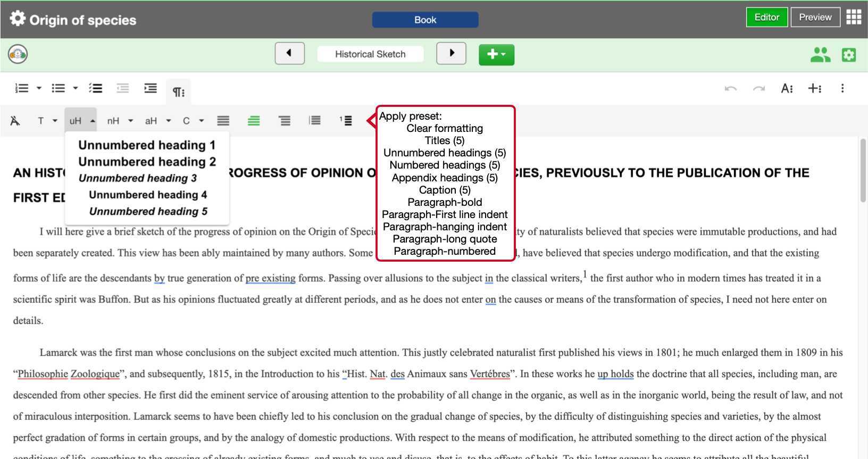Screen dimensions: 868x459
Task: Open the green add-new plus dropdown
Action: click(x=496, y=54)
